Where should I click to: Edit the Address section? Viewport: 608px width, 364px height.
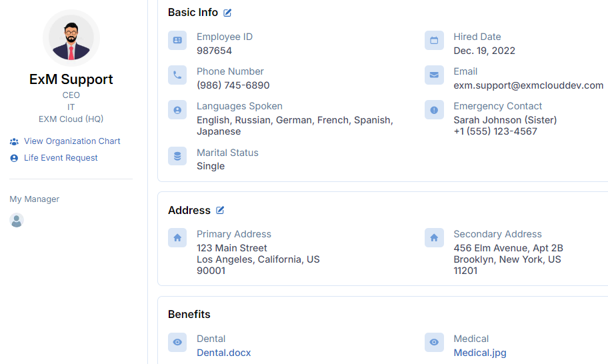coord(220,210)
